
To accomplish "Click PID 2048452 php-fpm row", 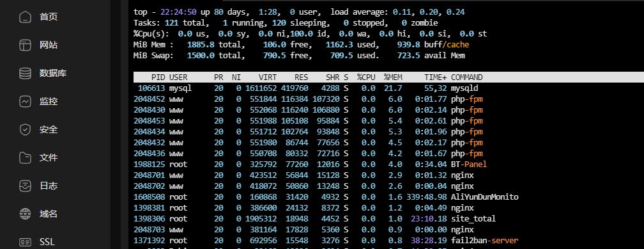I will (149, 99).
